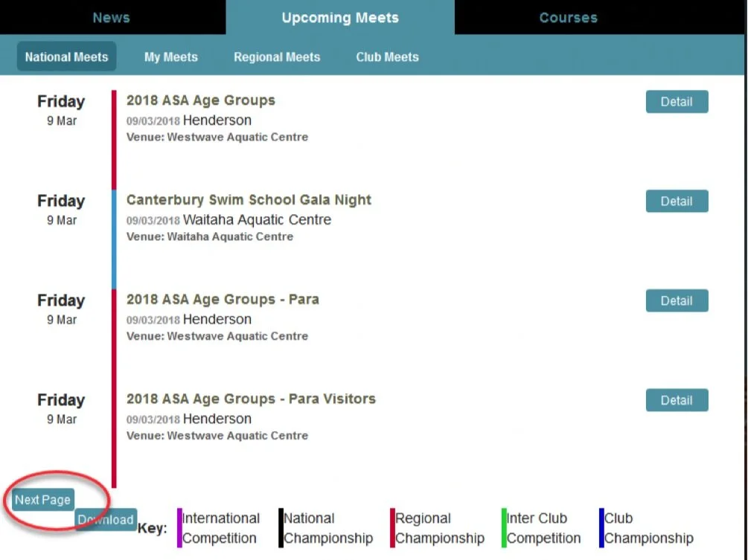Click the Club Championship key label
Viewport: 748px width, 560px height.
click(649, 528)
